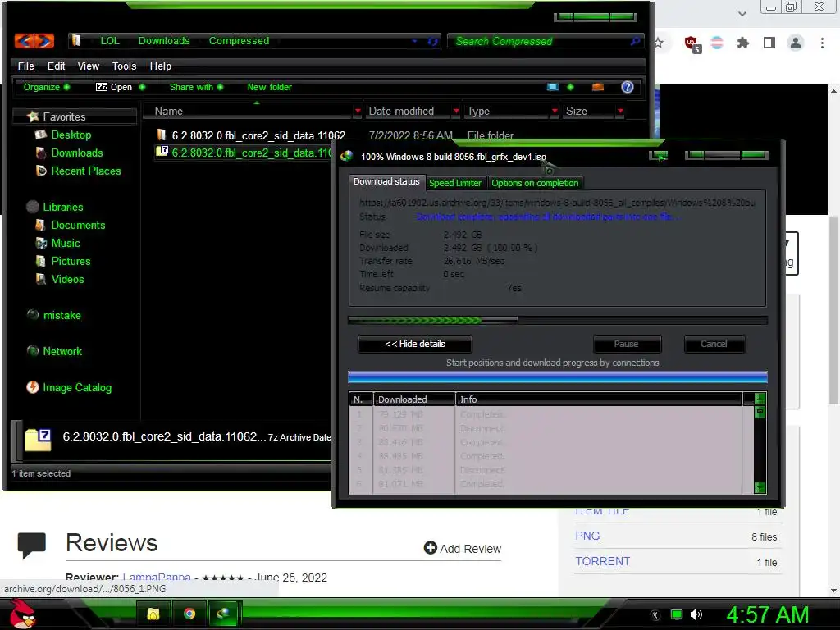Open the Name column filter dropdown
This screenshot has width=840, height=630.
(358, 111)
